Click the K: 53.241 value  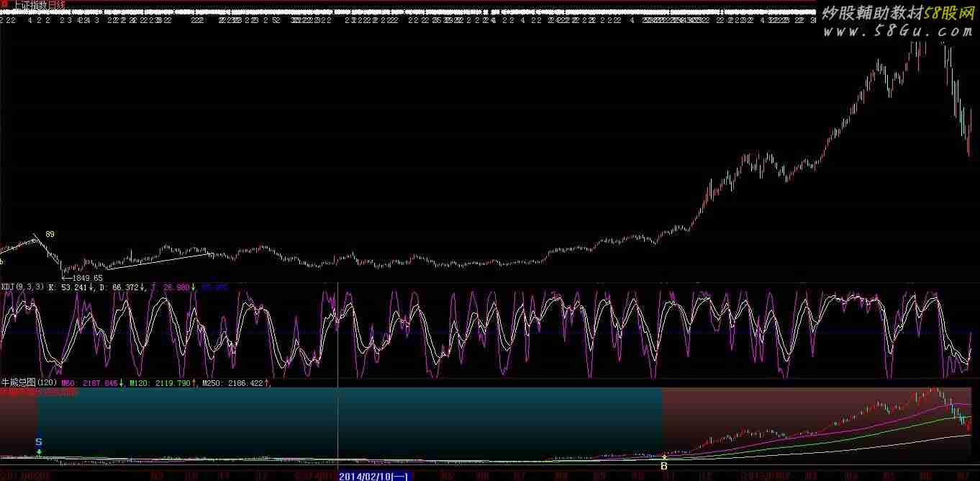click(x=71, y=287)
